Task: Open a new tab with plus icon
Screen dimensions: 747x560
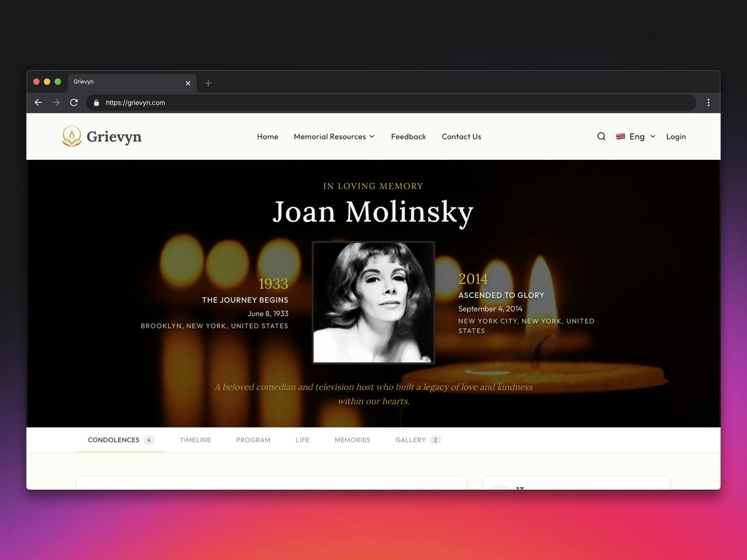Action: click(208, 83)
